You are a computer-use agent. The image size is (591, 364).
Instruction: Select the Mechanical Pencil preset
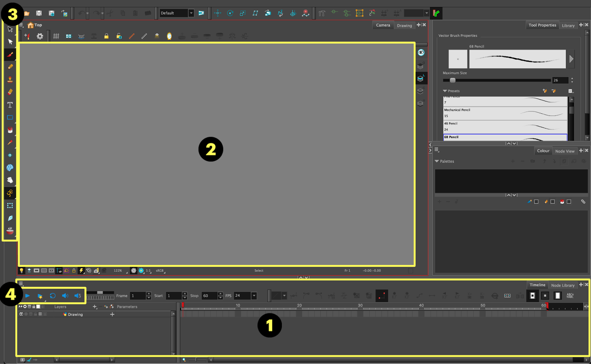(x=505, y=113)
